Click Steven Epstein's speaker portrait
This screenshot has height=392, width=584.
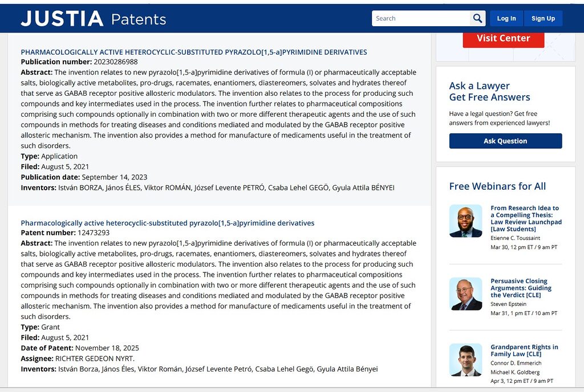pos(465,294)
